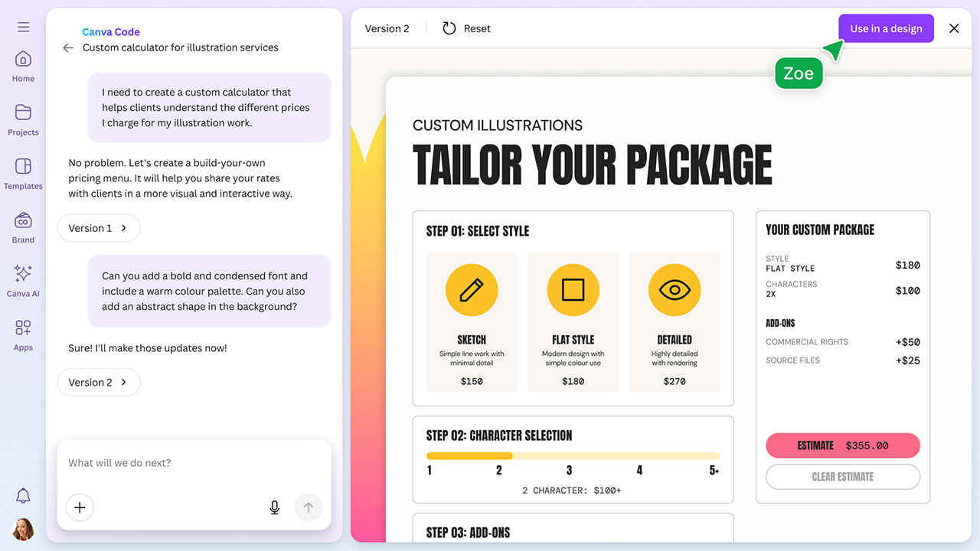The image size is (980, 551).
Task: Choose the Detailed $270 price text
Action: (675, 381)
